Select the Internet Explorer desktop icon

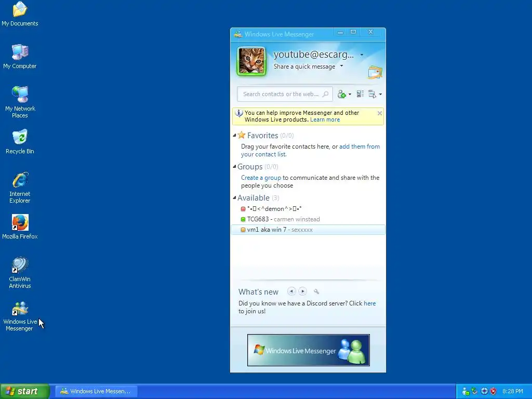tap(20, 187)
